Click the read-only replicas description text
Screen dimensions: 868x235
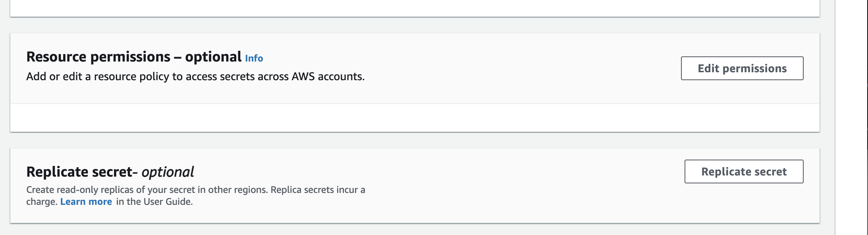click(x=196, y=196)
